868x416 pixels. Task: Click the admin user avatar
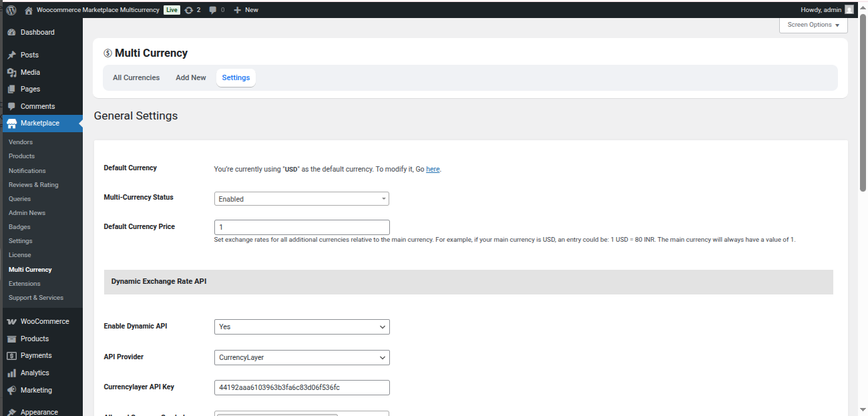(x=849, y=9)
